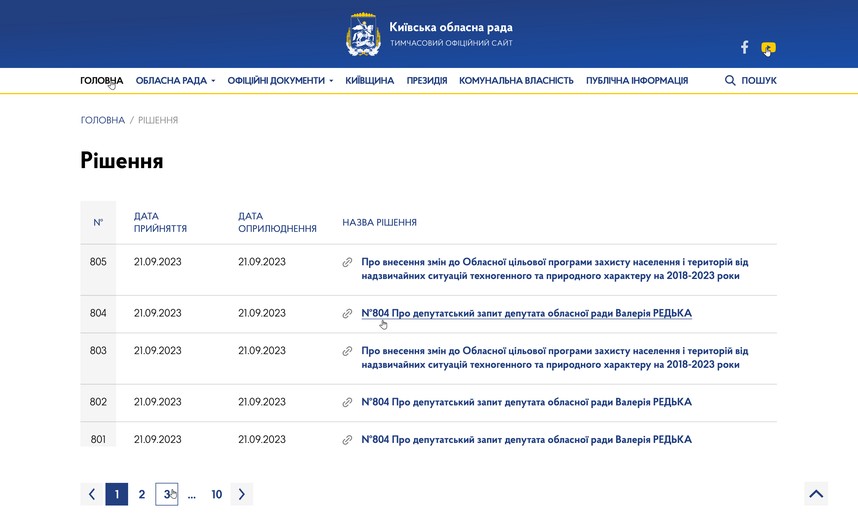Click the number cell 803

(98, 351)
